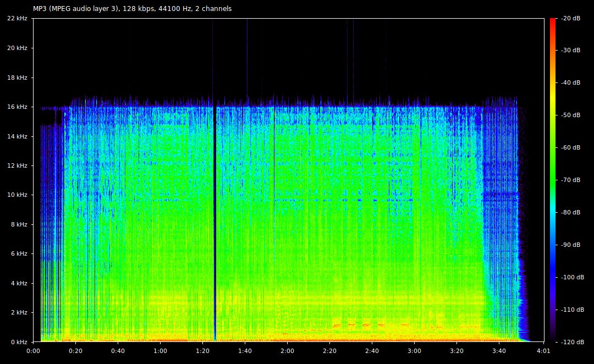Click the -40 dB scale label
Viewport: 594px width, 364px height.
570,82
